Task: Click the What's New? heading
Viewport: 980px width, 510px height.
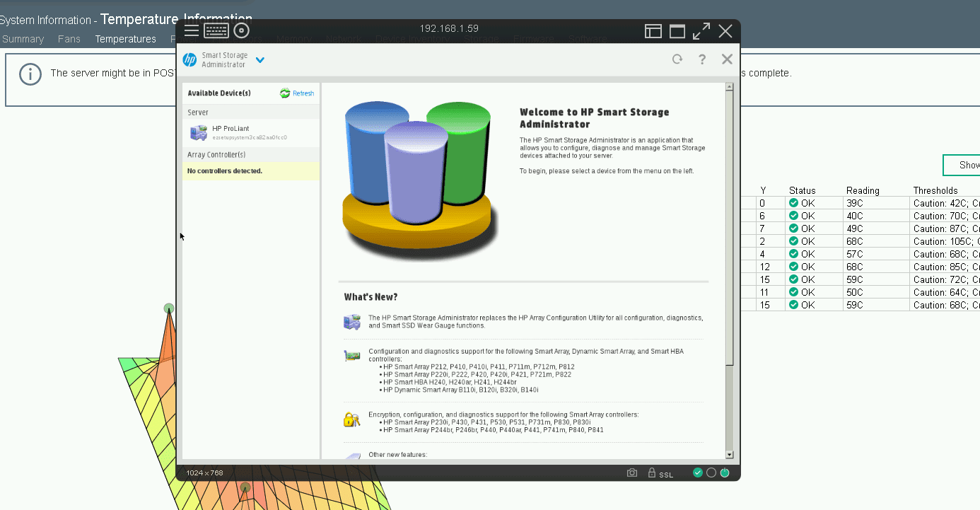Action: tap(371, 297)
